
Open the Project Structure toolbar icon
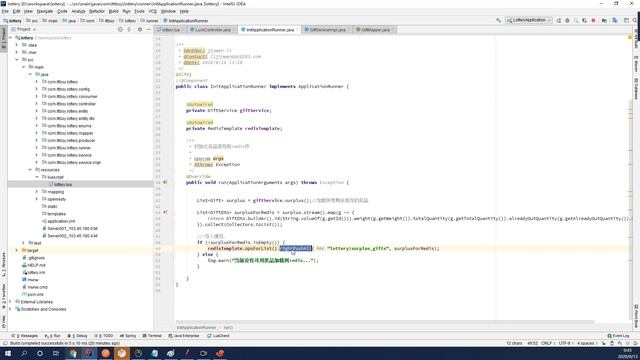(604, 20)
